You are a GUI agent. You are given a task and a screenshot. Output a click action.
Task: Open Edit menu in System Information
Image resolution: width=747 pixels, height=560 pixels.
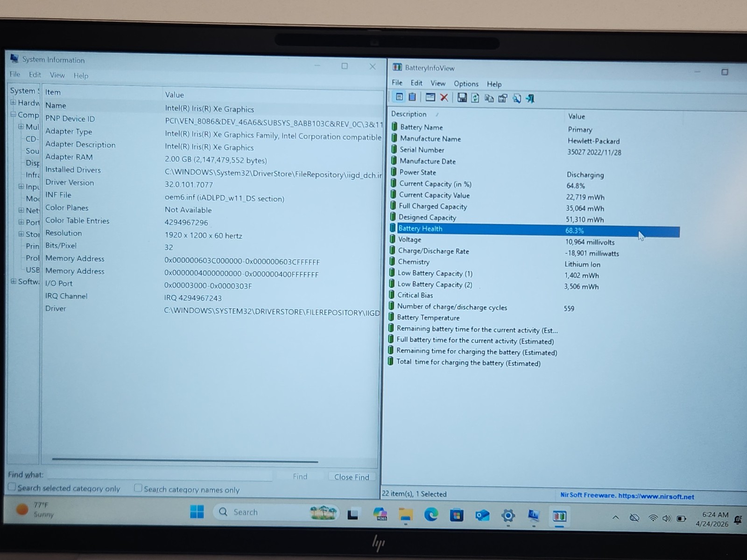(35, 75)
